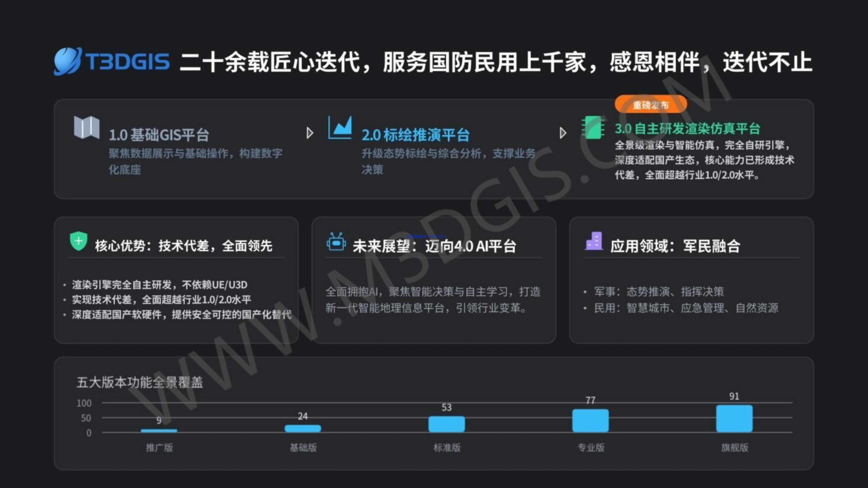868x488 pixels.
Task: Click the value 91 above 旗舰版 bar
Action: 734,396
